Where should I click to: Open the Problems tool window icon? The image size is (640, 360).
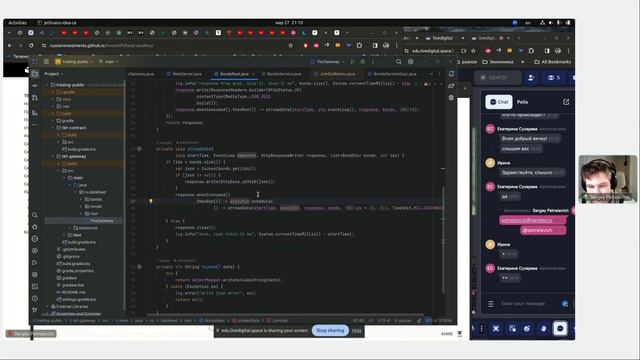[x=35, y=298]
